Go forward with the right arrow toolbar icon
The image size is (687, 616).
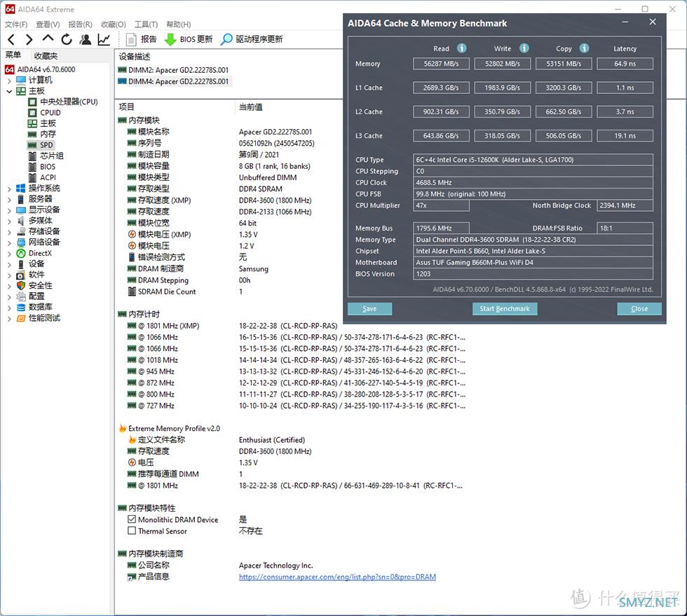[29, 39]
